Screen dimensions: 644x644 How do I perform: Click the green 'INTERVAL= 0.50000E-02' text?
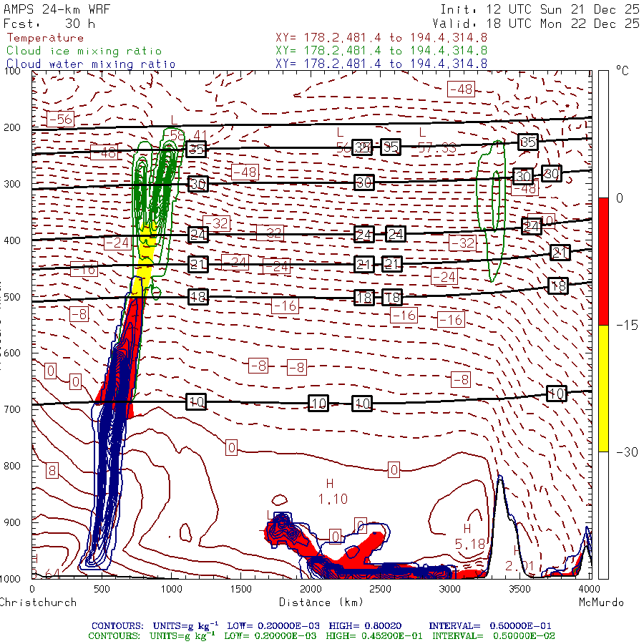pos(493,636)
